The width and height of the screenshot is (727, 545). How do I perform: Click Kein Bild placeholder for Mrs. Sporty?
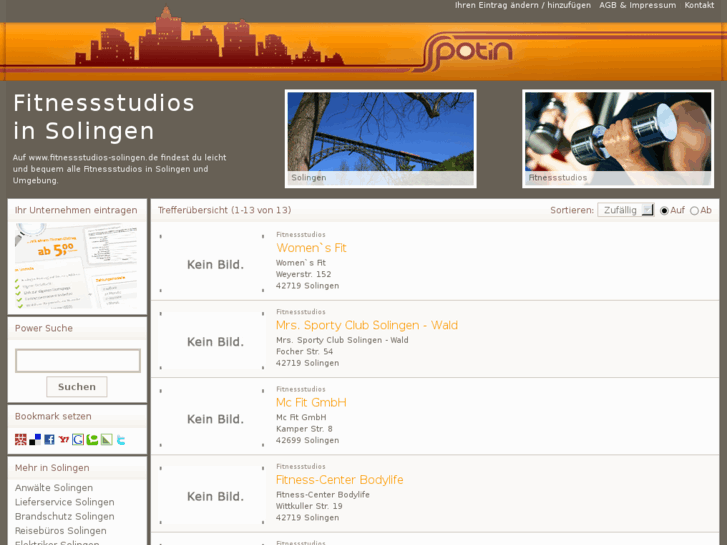(x=212, y=340)
